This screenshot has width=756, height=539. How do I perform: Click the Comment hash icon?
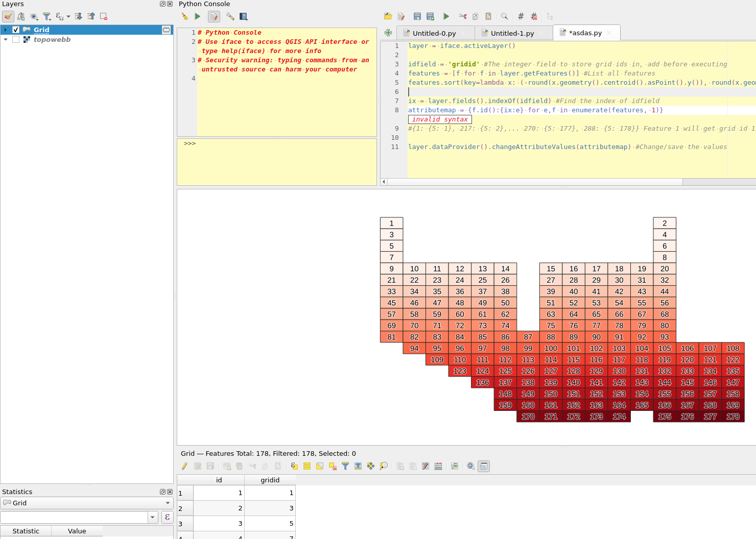coord(521,16)
